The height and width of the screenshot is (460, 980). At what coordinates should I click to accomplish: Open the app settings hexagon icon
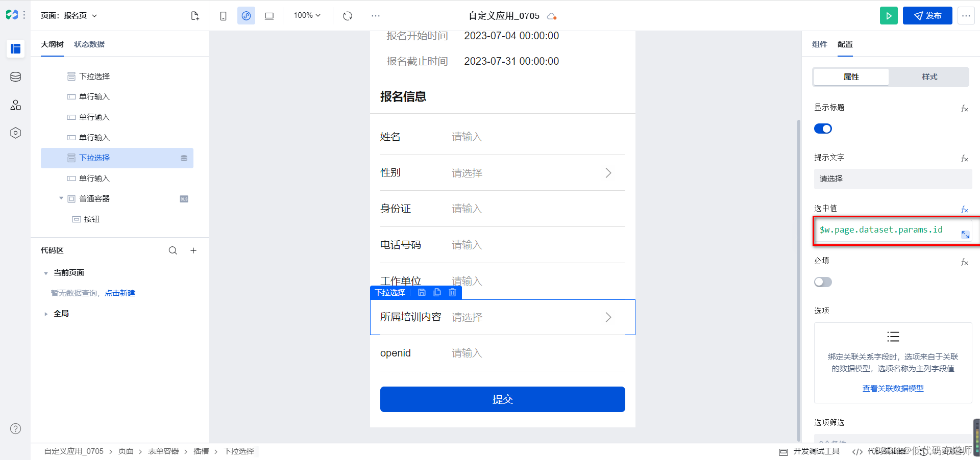15,133
